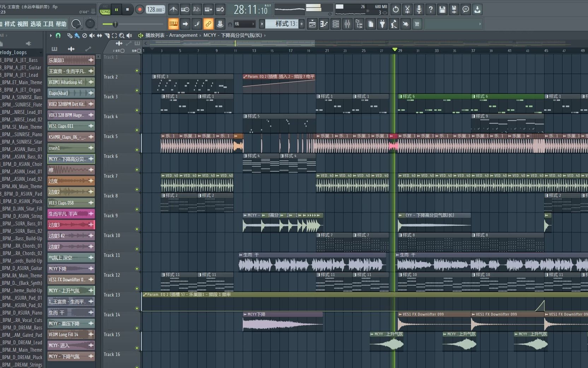Select the playlist Draw pencil tool

pyautogui.click(x=70, y=35)
